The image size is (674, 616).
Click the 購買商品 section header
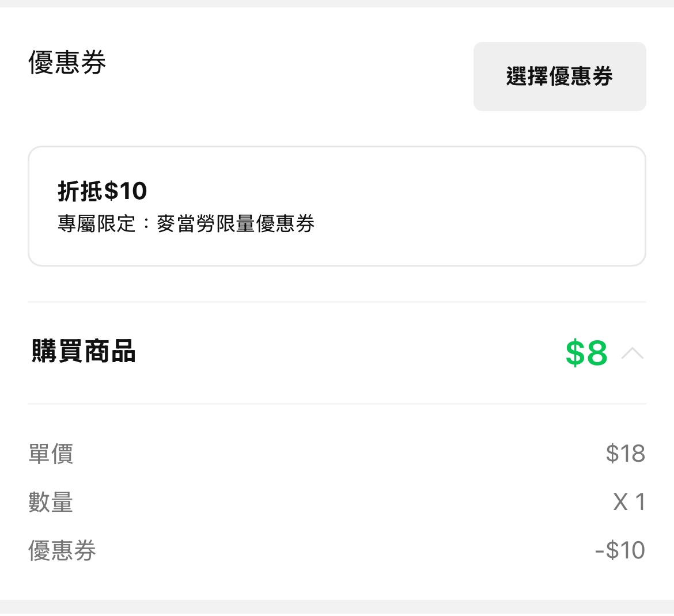[x=84, y=352]
